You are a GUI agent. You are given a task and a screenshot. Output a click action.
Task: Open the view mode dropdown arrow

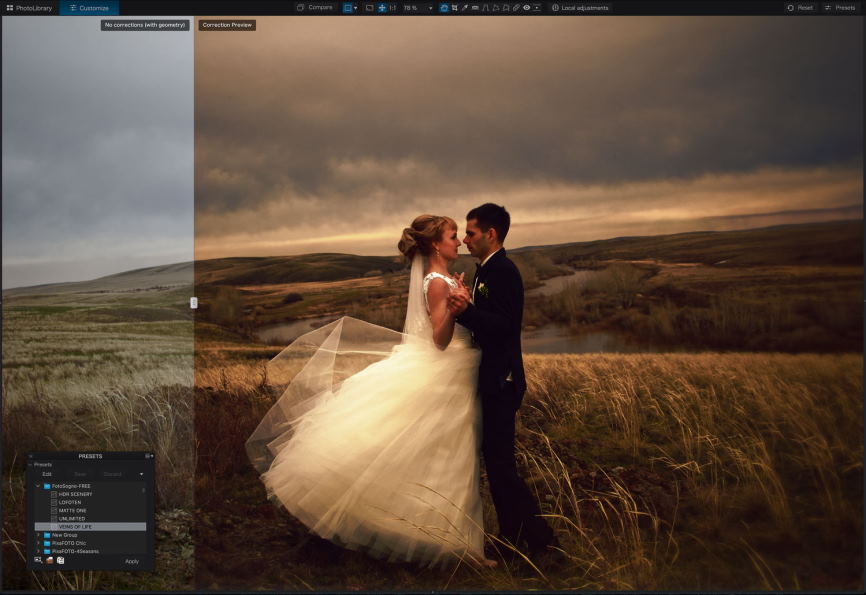(355, 8)
